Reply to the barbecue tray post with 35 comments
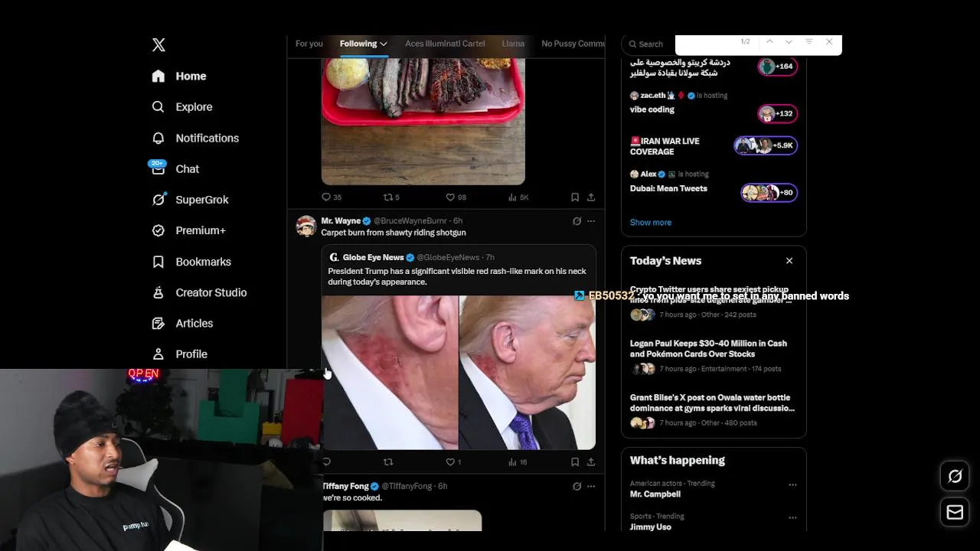The width and height of the screenshot is (980, 551). click(332, 197)
